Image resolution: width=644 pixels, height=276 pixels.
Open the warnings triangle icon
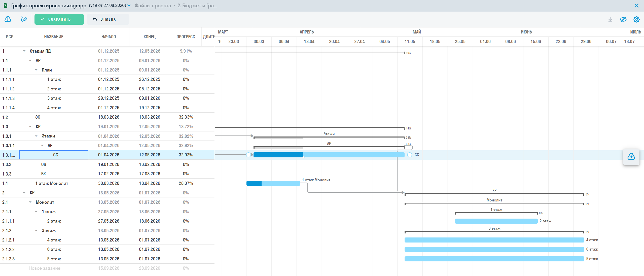(8, 19)
